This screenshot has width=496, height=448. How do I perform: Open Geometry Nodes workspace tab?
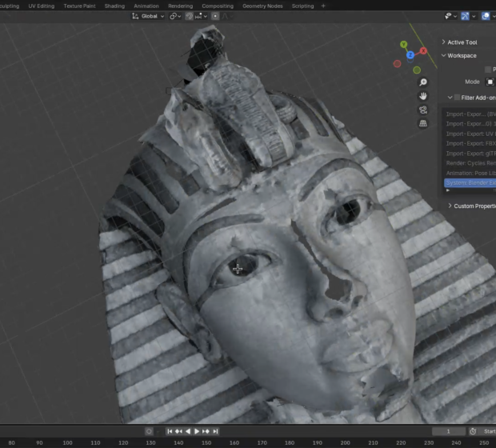[262, 6]
